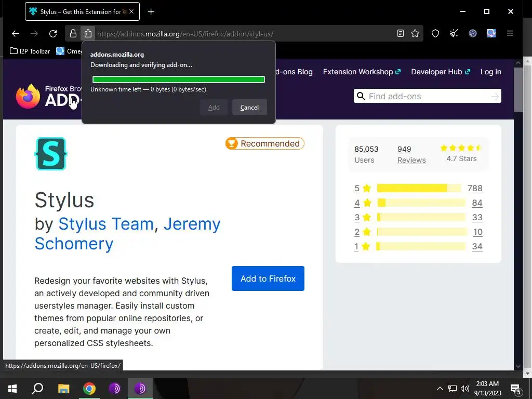Switch to first purple browser taskbar icon
Screen dimensions: 532x399
coord(114,389)
